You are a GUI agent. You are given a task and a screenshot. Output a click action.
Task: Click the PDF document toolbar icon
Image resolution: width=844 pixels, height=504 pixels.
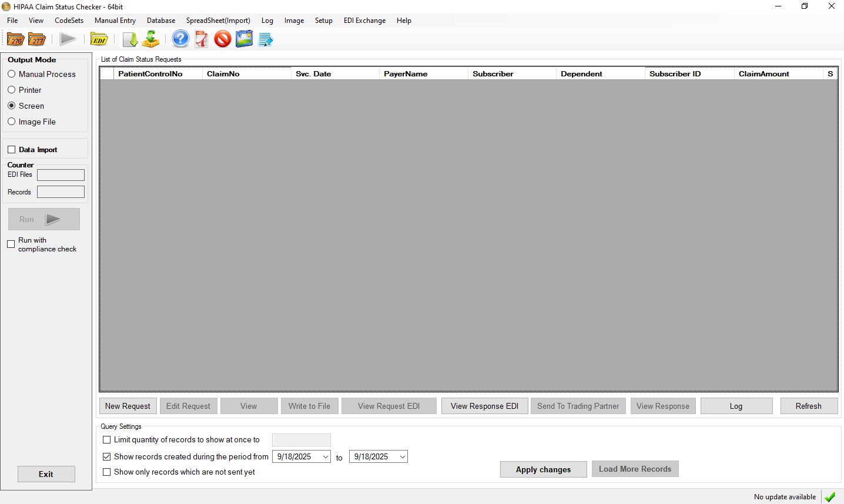tap(202, 39)
